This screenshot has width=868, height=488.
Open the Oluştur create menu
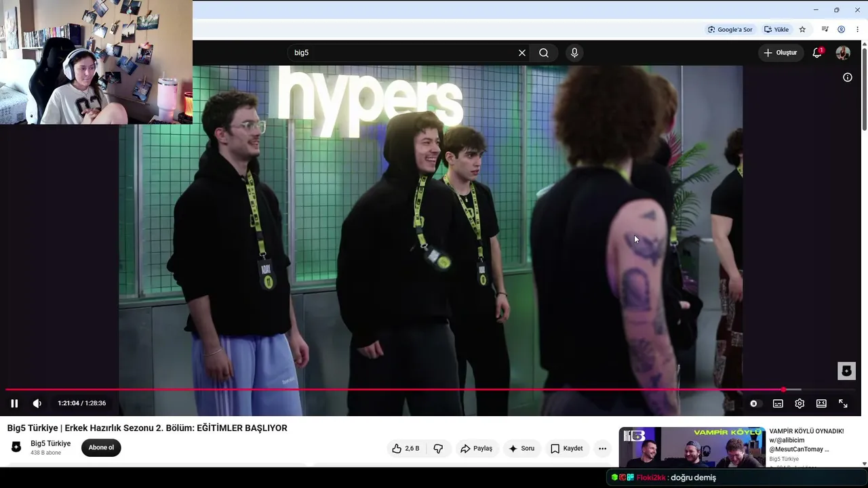pyautogui.click(x=781, y=53)
